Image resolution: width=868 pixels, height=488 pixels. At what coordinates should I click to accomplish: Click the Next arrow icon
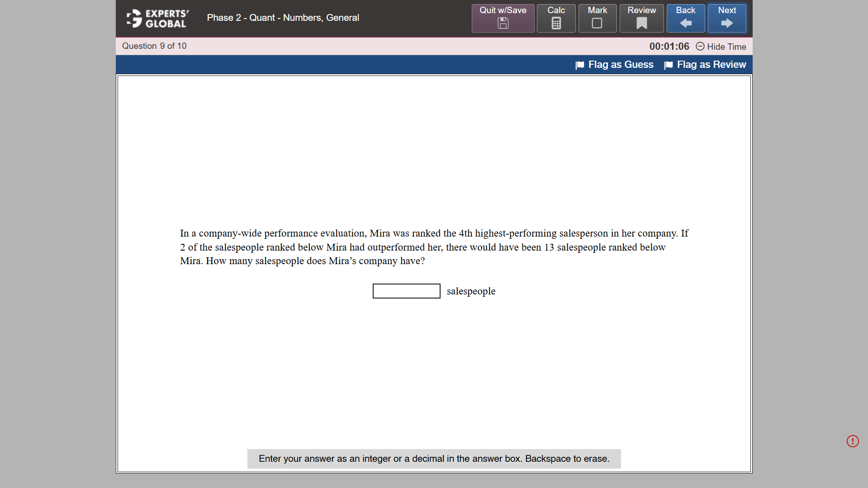point(726,23)
